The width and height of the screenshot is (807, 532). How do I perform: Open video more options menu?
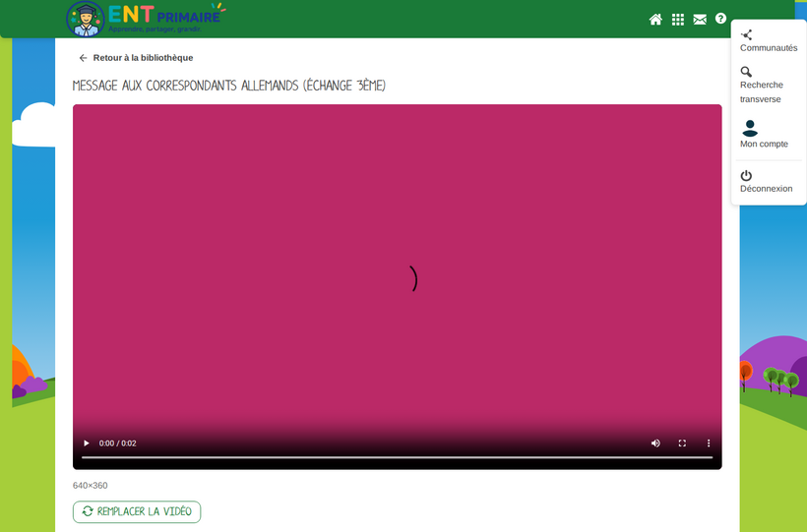(709, 443)
